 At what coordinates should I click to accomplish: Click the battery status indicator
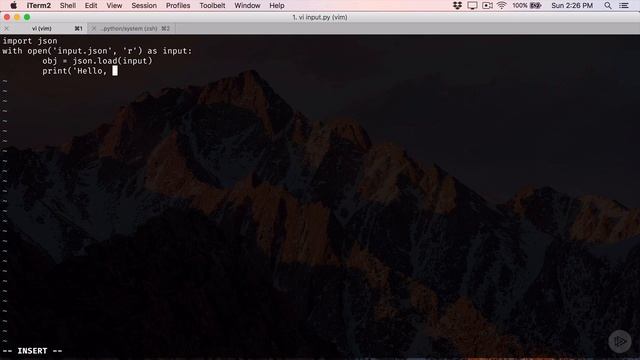coord(527,5)
